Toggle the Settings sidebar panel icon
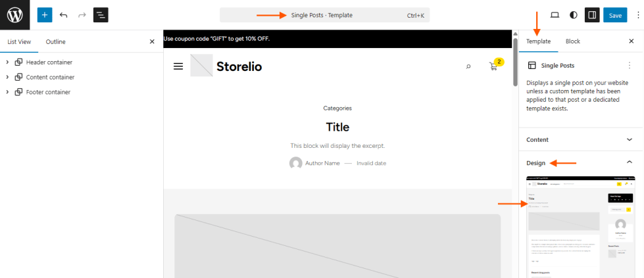Image resolution: width=644 pixels, height=278 pixels. (x=592, y=14)
